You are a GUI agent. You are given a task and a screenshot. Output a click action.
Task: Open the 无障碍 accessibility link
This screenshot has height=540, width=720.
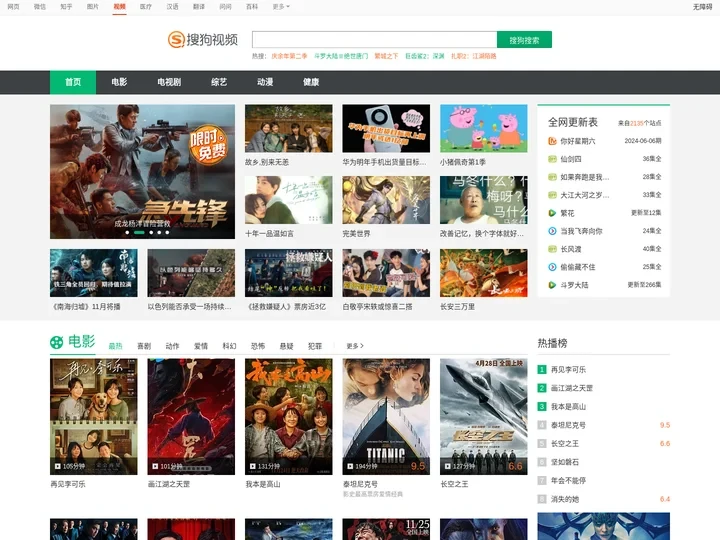tap(703, 7)
